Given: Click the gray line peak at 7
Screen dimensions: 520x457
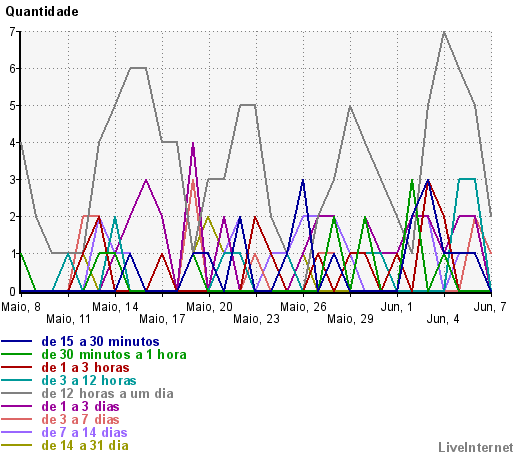Looking at the screenshot, I should click(x=444, y=32).
